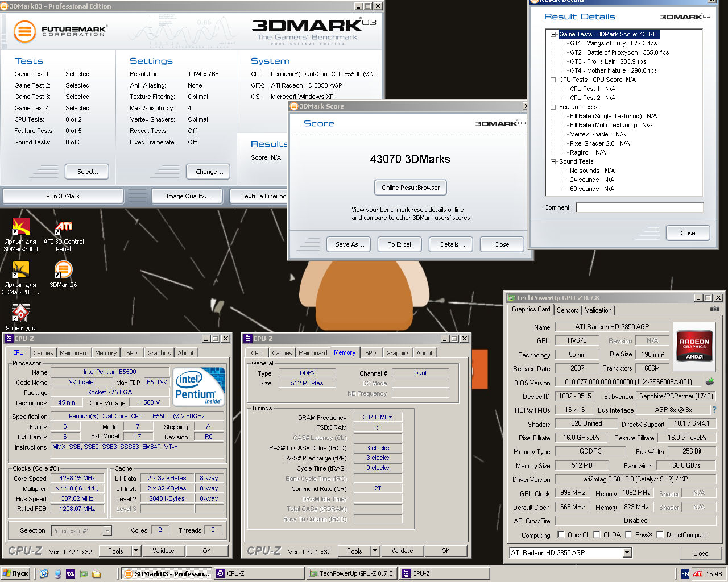
Task: Select GT1 - Wings of Fury result row
Action: click(613, 43)
